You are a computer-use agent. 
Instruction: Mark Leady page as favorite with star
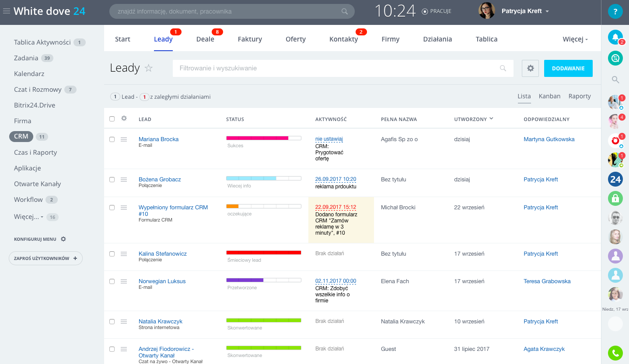[149, 68]
